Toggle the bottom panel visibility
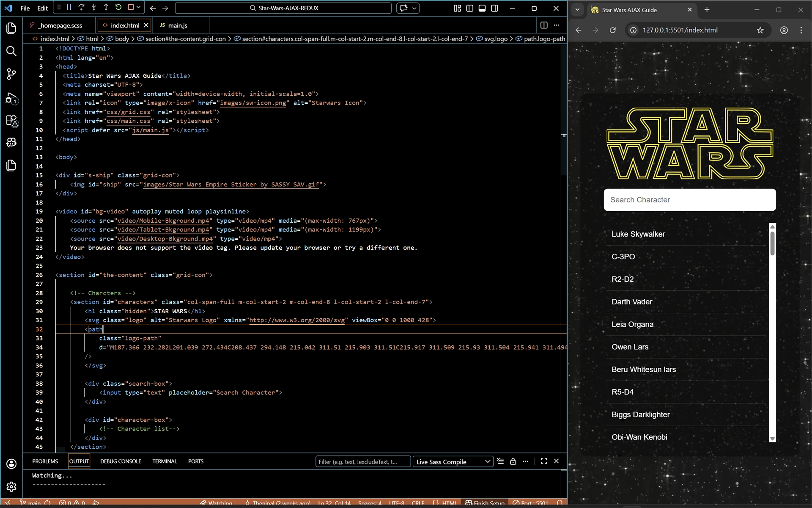This screenshot has width=812, height=508. 482,8
